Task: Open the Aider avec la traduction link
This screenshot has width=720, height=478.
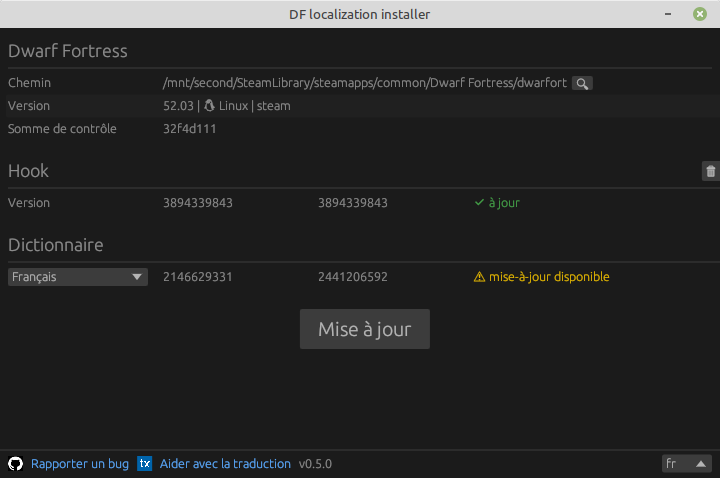Action: tap(225, 464)
